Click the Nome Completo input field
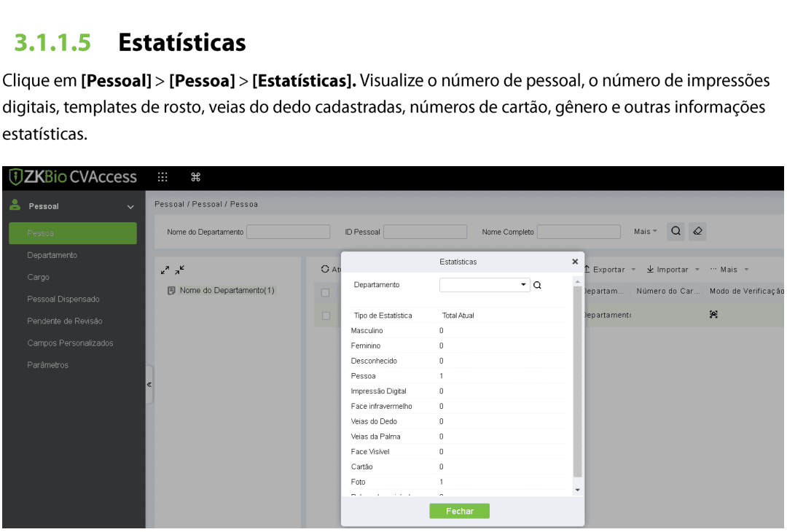 pos(579,232)
